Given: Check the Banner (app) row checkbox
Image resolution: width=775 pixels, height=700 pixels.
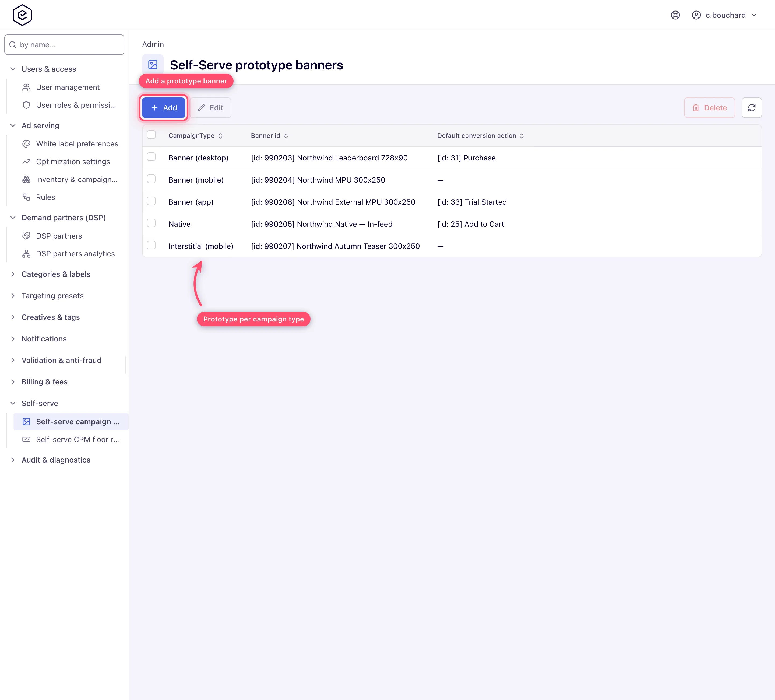Looking at the screenshot, I should (x=151, y=201).
